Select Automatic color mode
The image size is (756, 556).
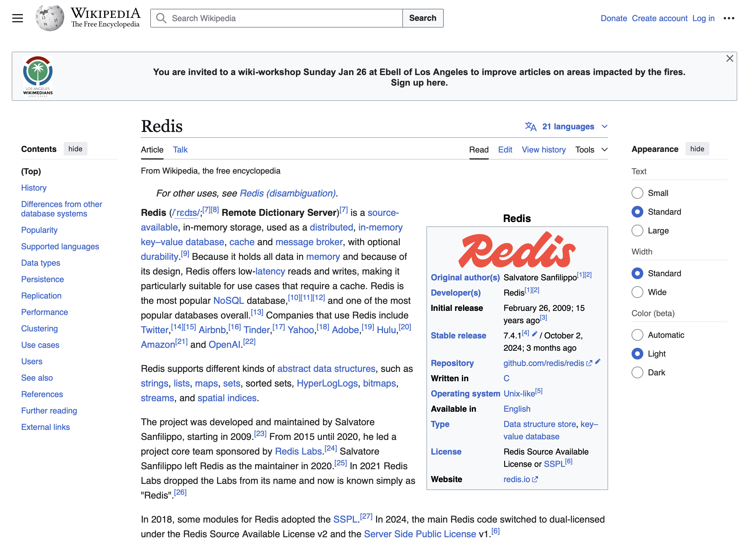click(x=637, y=335)
